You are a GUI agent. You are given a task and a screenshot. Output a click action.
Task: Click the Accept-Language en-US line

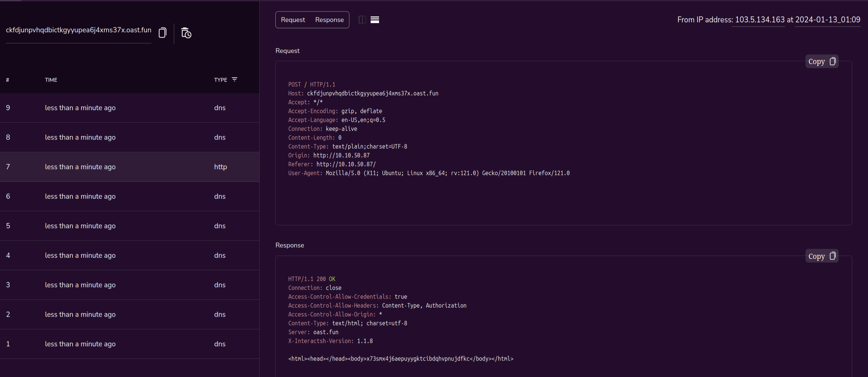[337, 120]
